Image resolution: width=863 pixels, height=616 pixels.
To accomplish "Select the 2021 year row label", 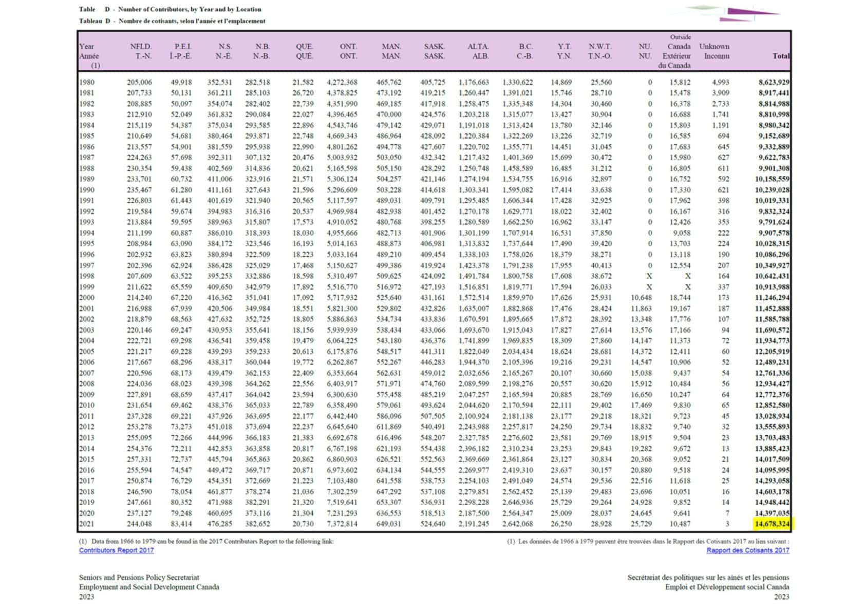I will (87, 524).
